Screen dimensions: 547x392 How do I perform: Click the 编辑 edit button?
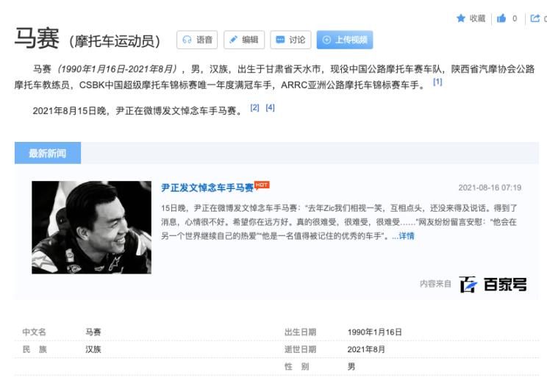(244, 40)
